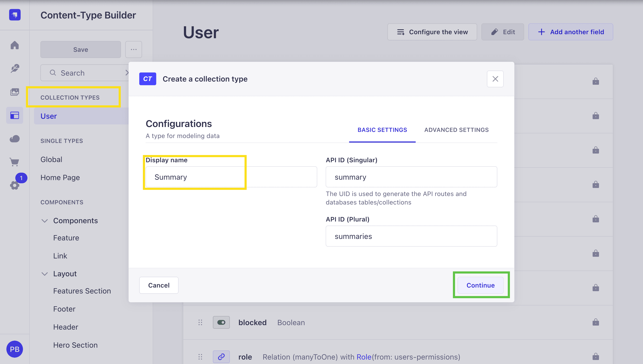Close the Create collection type dialog

[x=495, y=79]
